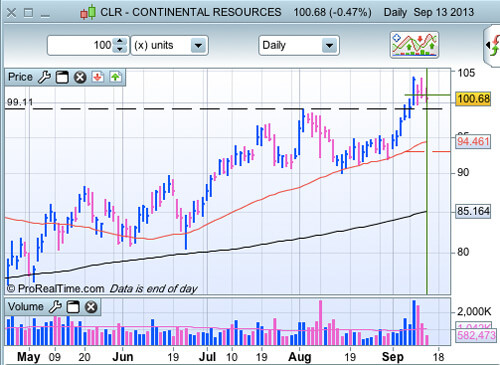Screen dimensions: 500x365
Task: Close the chart window with X
Action: coord(11,13)
